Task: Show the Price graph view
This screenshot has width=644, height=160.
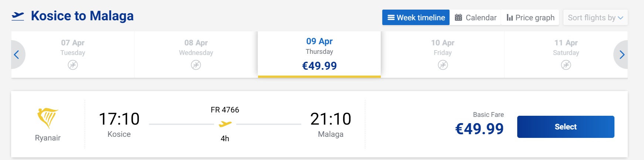Action: point(530,17)
